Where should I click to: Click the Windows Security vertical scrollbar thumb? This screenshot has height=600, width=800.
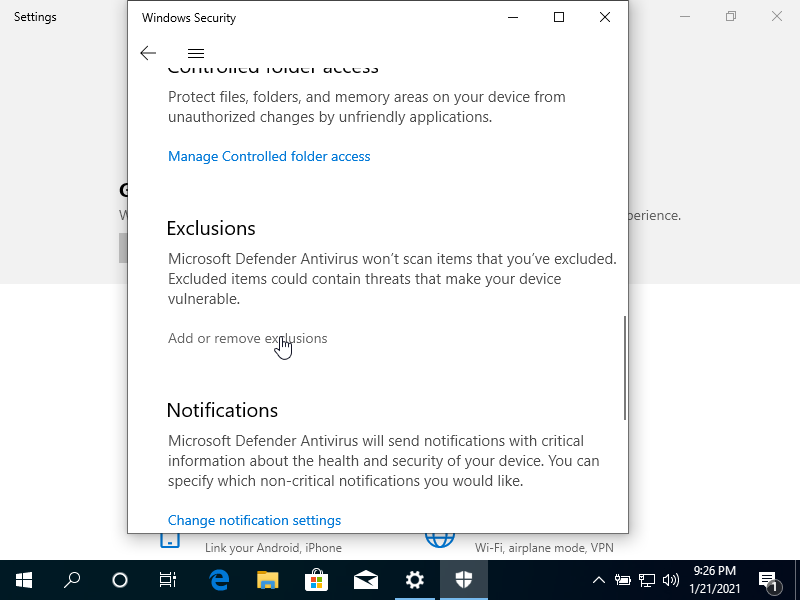[x=624, y=368]
